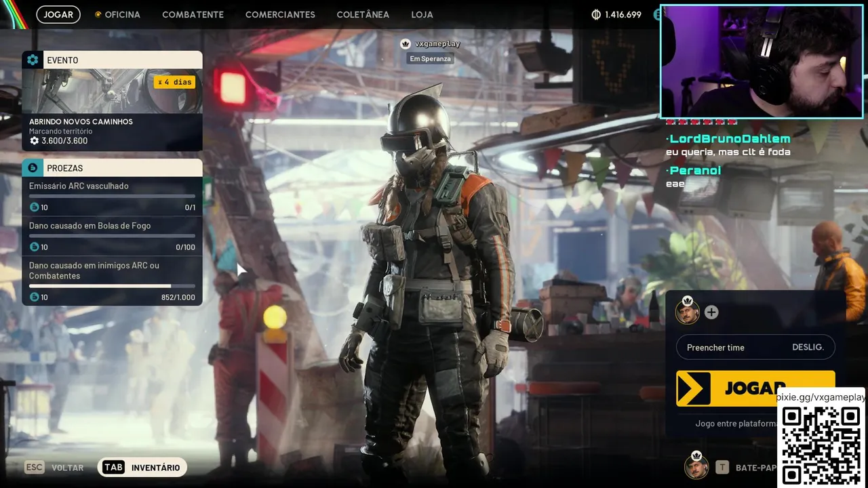Image resolution: width=868 pixels, height=488 pixels.
Task: Select 'Dano causado em Bolas de Fogo' feat
Action: (90, 226)
